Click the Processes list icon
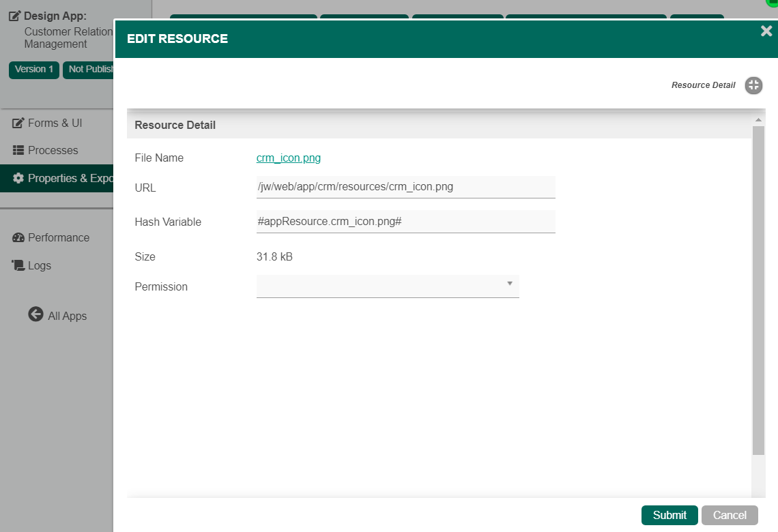This screenshot has width=778, height=532. click(x=18, y=150)
